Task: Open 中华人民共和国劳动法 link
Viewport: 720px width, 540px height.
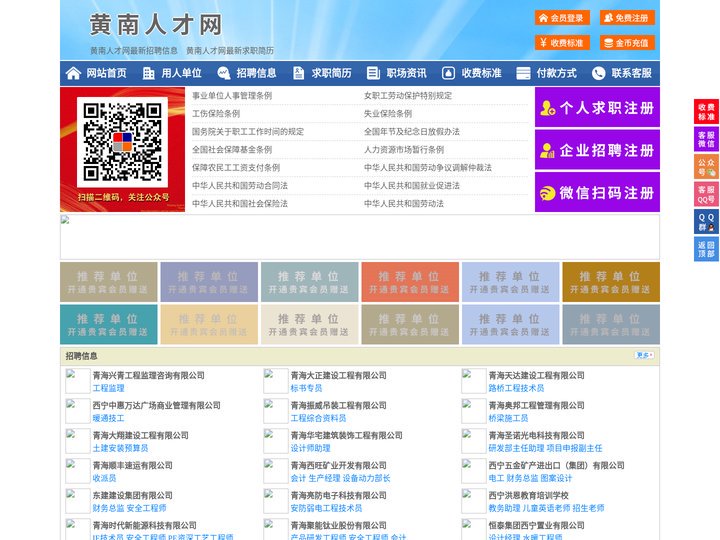Action: (404, 203)
